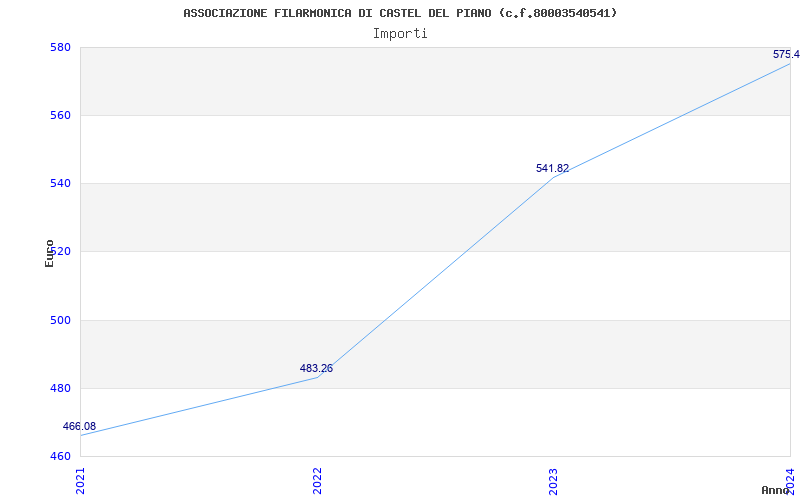The image size is (800, 500).
Task: Click the 2021 x-axis year label
Action: (81, 481)
